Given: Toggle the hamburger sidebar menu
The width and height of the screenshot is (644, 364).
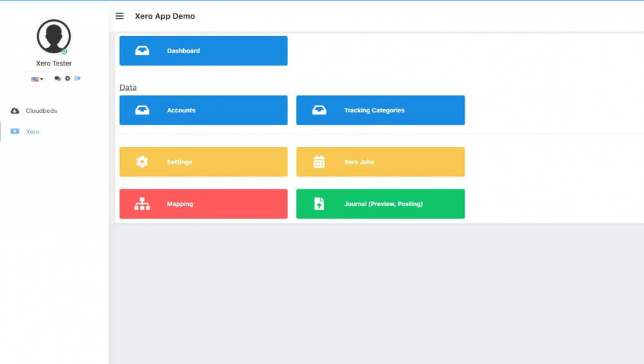Looking at the screenshot, I should (x=120, y=16).
